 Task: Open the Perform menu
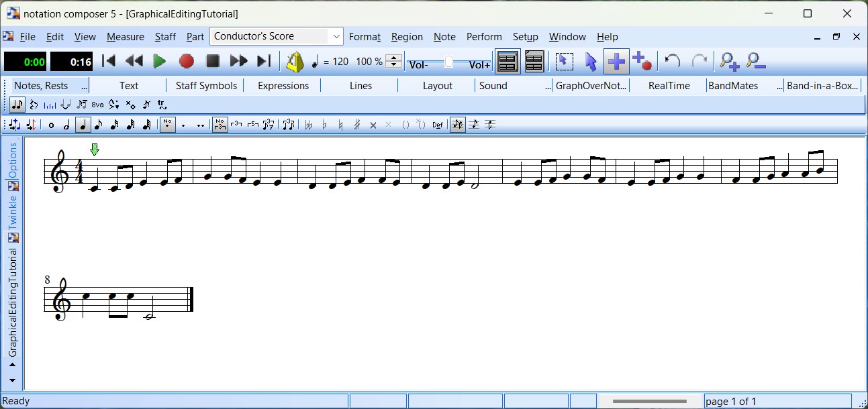(484, 37)
